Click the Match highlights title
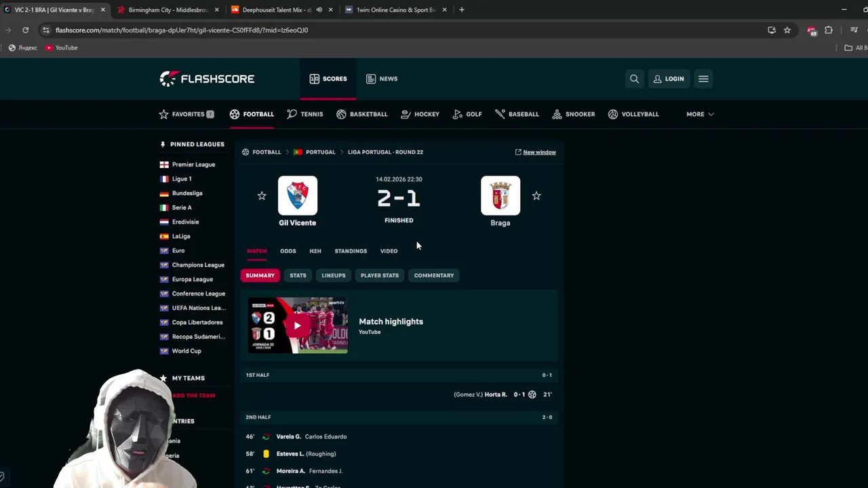Screen dimensions: 868x488 391,321
